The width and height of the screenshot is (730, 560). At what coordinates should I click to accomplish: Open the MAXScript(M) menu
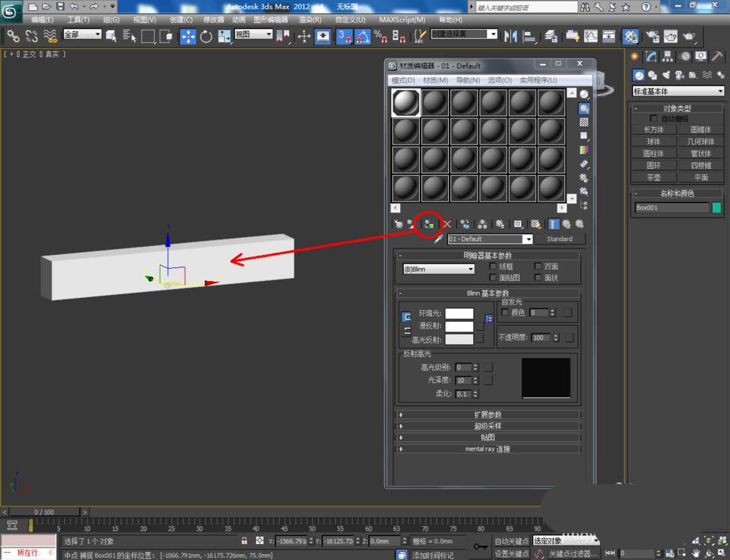tap(401, 20)
